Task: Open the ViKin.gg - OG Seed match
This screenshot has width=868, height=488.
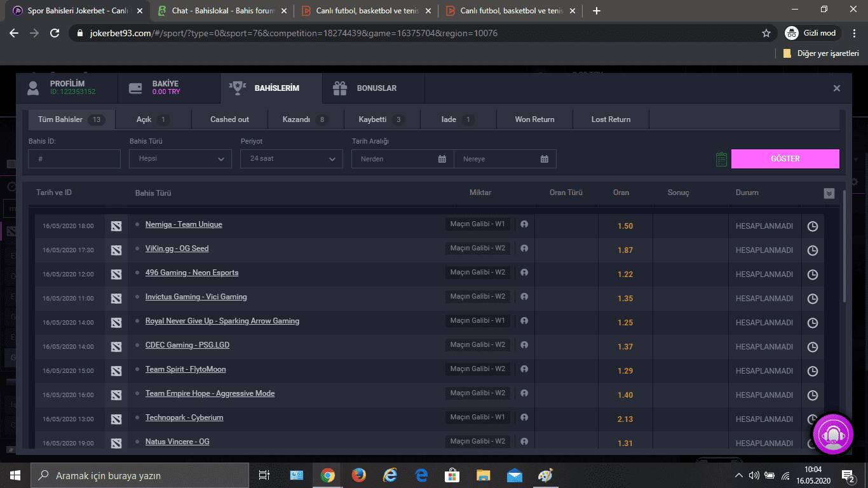Action: point(177,248)
